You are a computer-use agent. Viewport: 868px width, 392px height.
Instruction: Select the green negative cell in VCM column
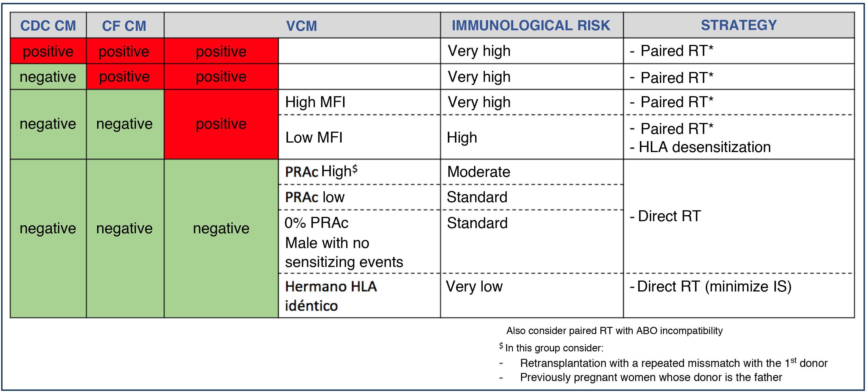221,228
